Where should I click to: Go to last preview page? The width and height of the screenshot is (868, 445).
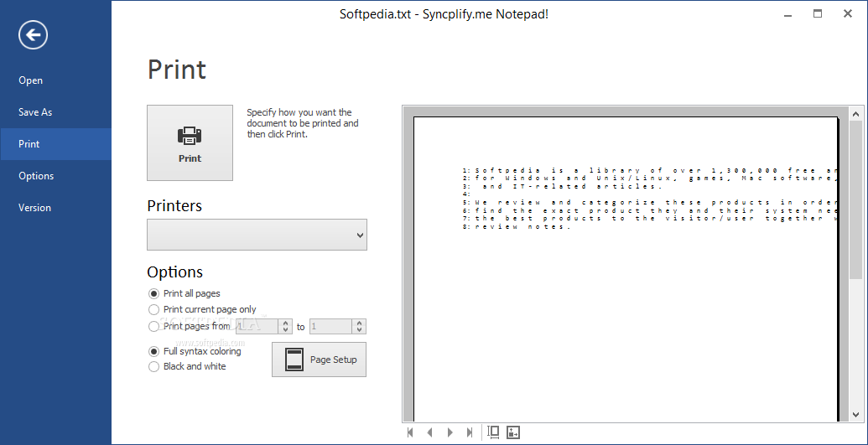click(470, 432)
